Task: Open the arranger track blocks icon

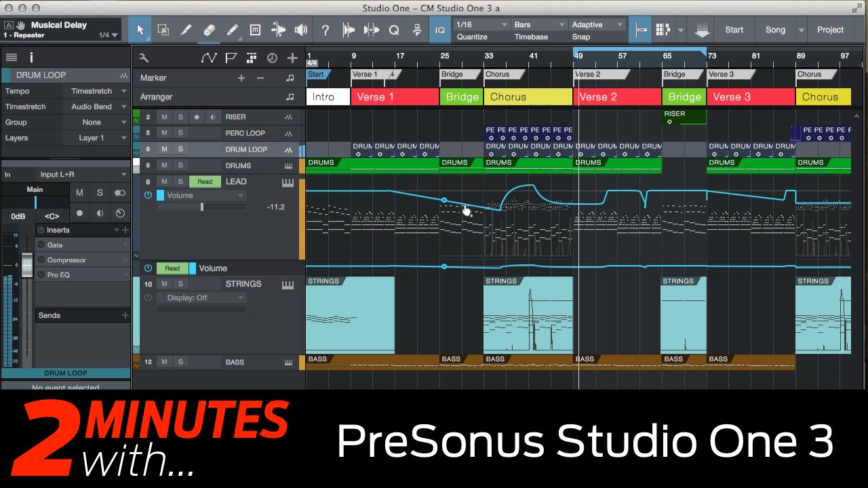Action: pyautogui.click(x=252, y=58)
